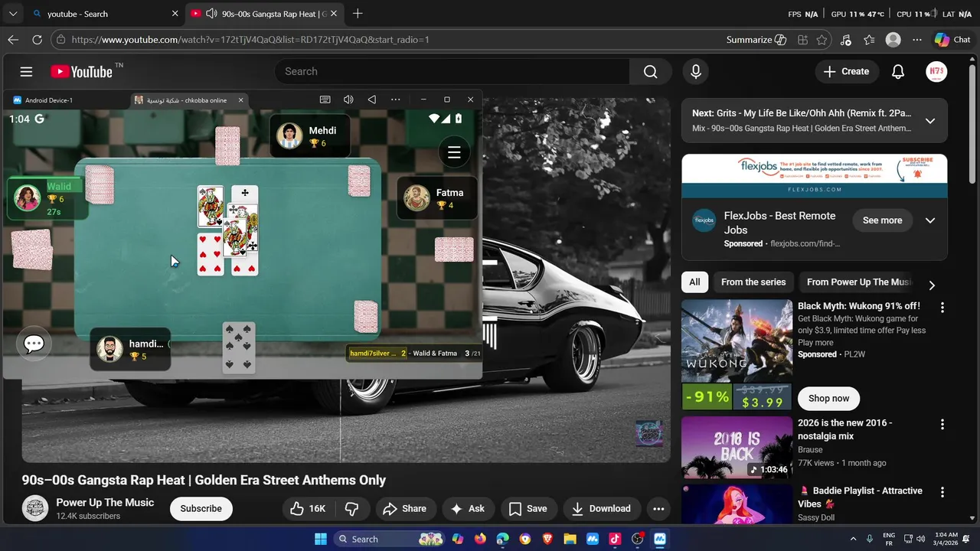Open the three-dot more actions under video
The image size is (980, 551).
point(658,509)
